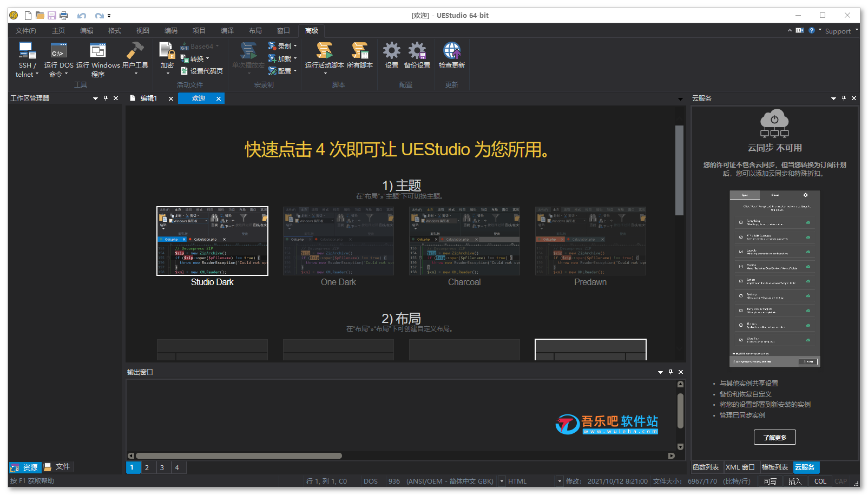This screenshot has width=868, height=495.
Task: Open backup settings (备份设置)
Action: pos(417,51)
